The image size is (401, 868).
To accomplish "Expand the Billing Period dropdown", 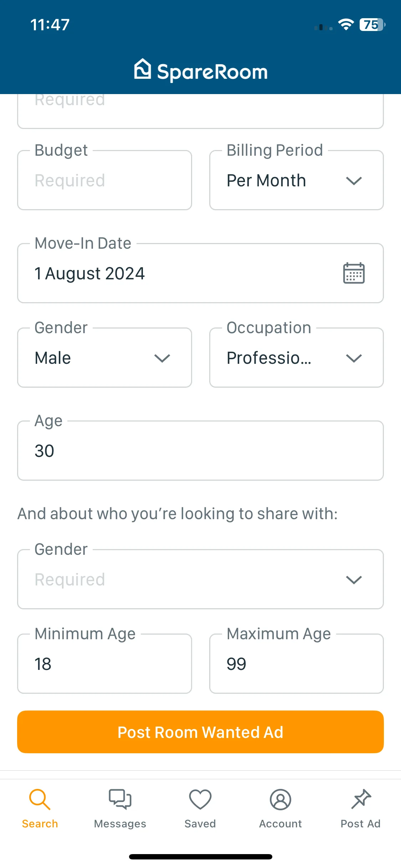I will pos(297,180).
